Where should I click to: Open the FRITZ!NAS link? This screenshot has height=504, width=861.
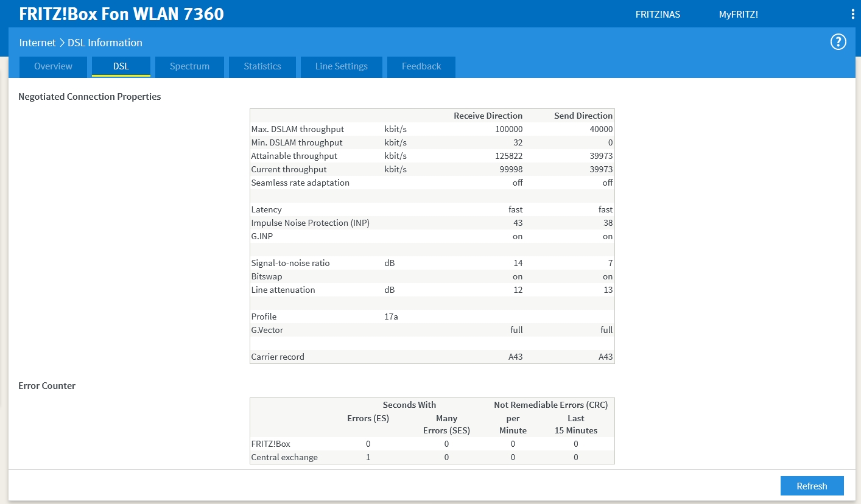658,15
